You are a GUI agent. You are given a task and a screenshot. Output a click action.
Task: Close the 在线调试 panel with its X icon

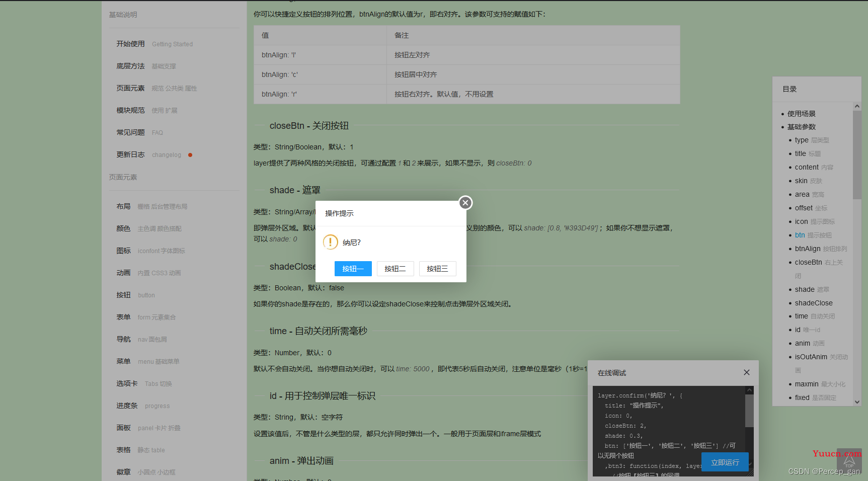[x=747, y=372]
